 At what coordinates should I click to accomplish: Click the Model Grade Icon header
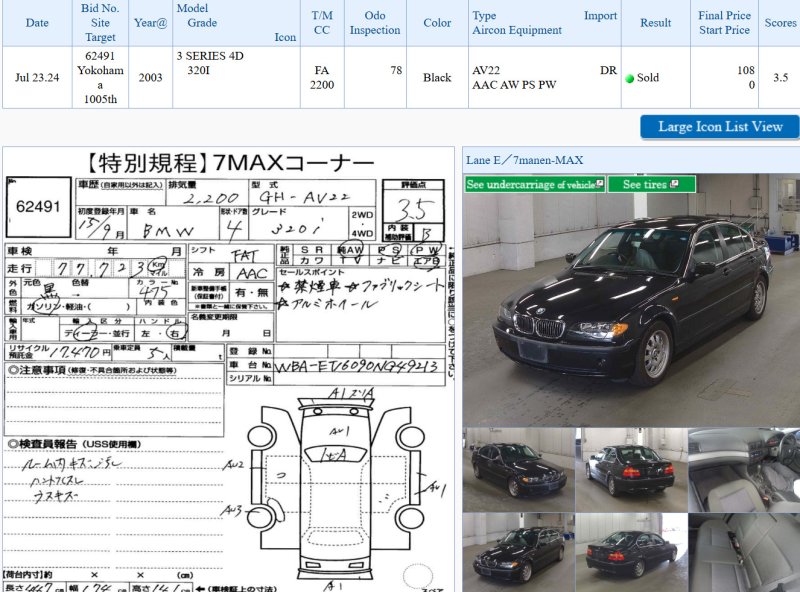tap(236, 23)
